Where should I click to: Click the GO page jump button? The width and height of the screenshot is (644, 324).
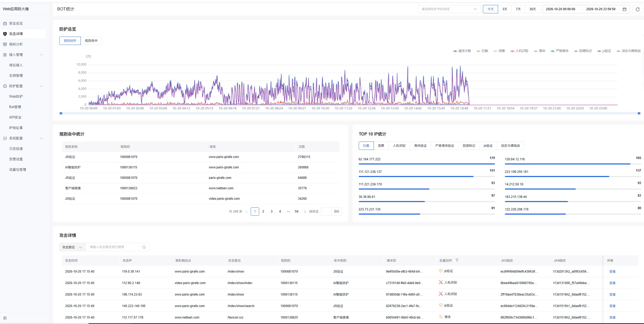[337, 211]
